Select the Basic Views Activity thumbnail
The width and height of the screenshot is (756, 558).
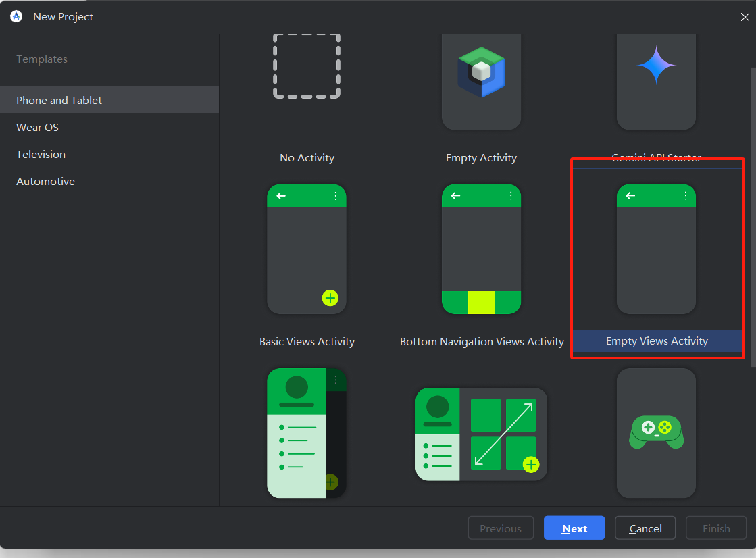[307, 249]
